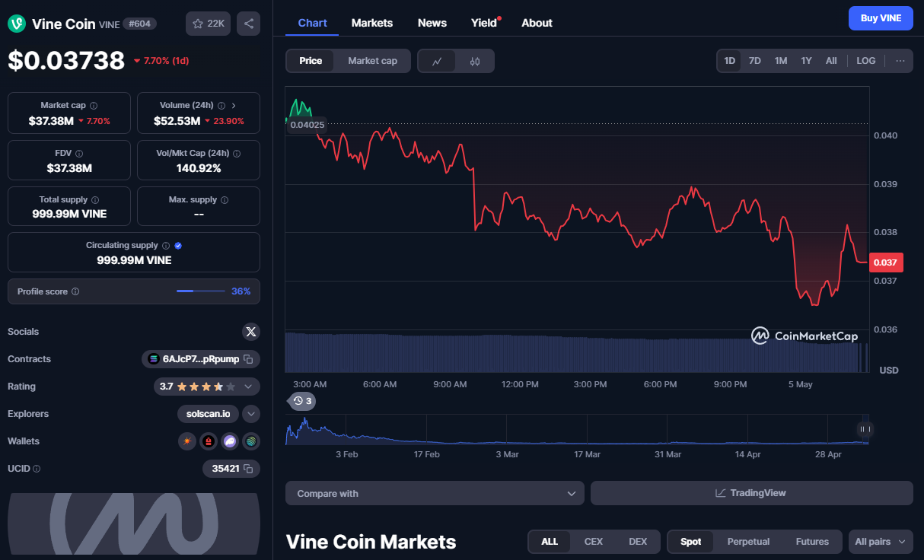924x560 pixels.
Task: Expand the All pairs dropdown
Action: pyautogui.click(x=881, y=541)
